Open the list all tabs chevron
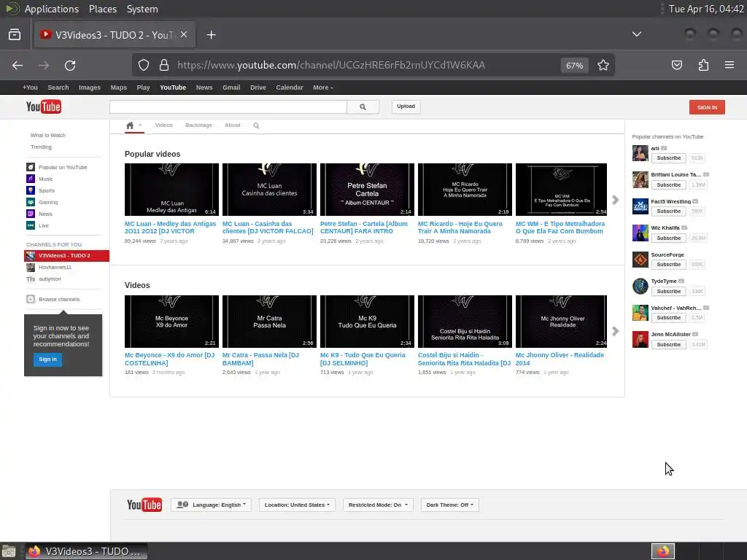 pos(636,34)
